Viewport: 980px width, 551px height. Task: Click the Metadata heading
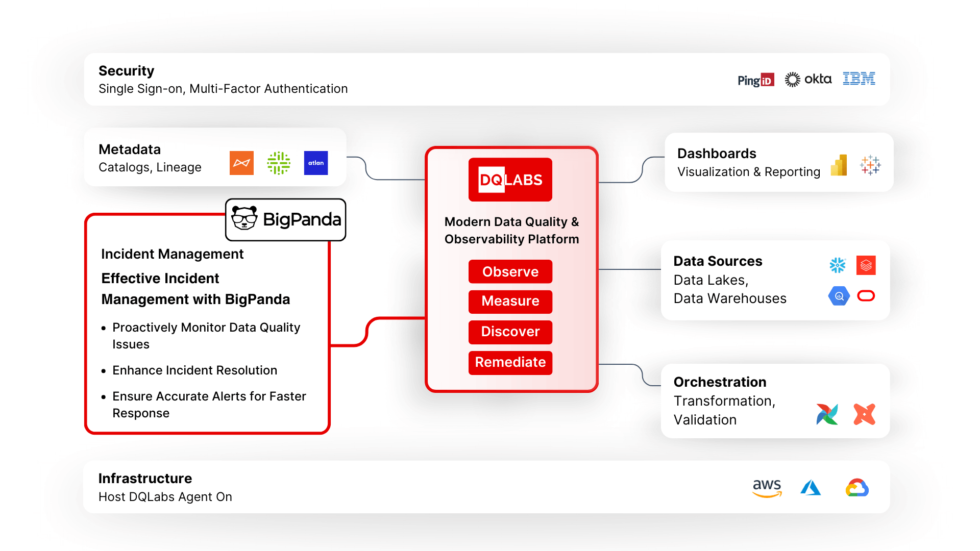click(x=130, y=149)
